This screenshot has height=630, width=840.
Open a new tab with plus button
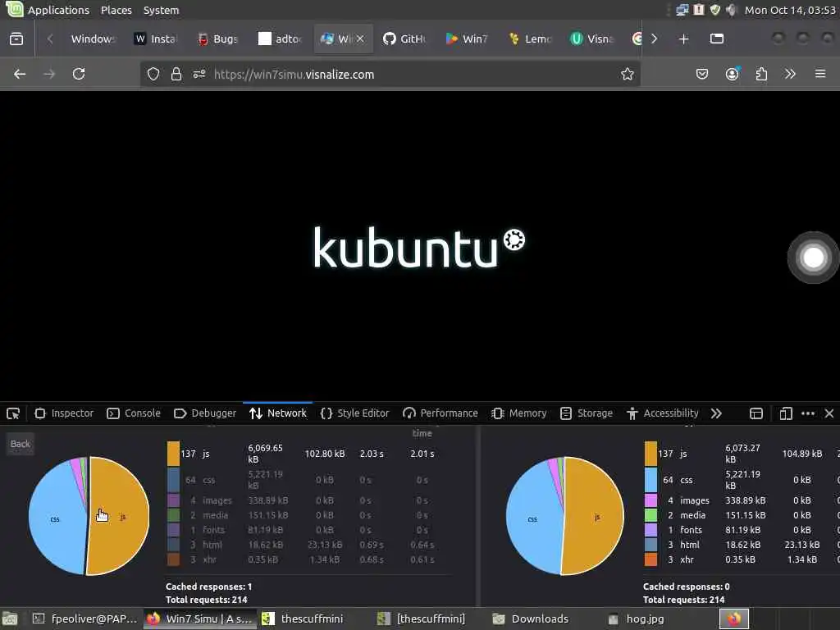[683, 39]
